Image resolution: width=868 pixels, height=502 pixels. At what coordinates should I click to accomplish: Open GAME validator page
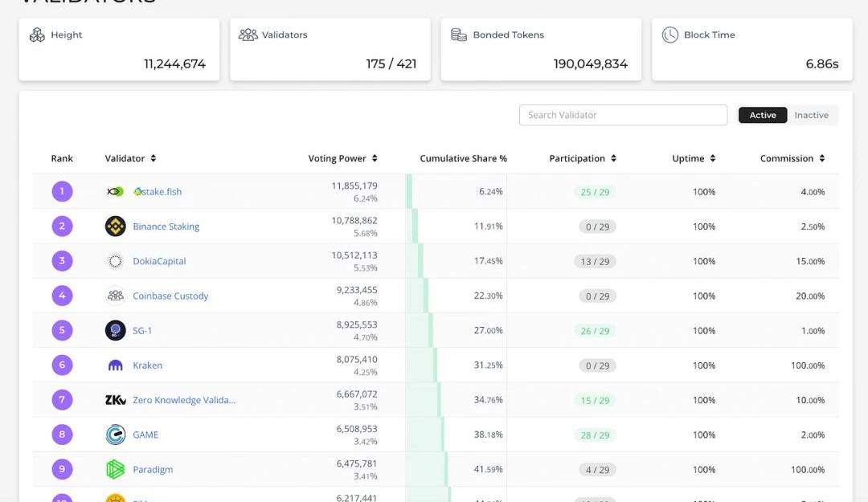pyautogui.click(x=145, y=435)
